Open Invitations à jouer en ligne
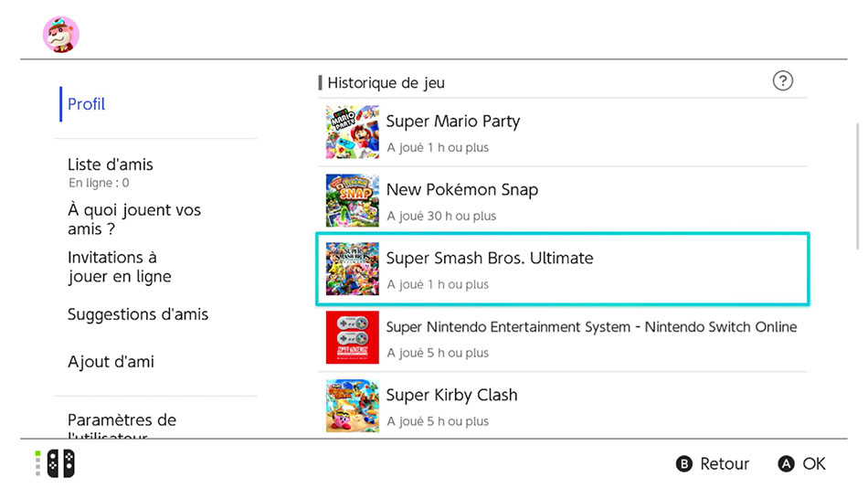This screenshot has height=488, width=868. pos(120,267)
